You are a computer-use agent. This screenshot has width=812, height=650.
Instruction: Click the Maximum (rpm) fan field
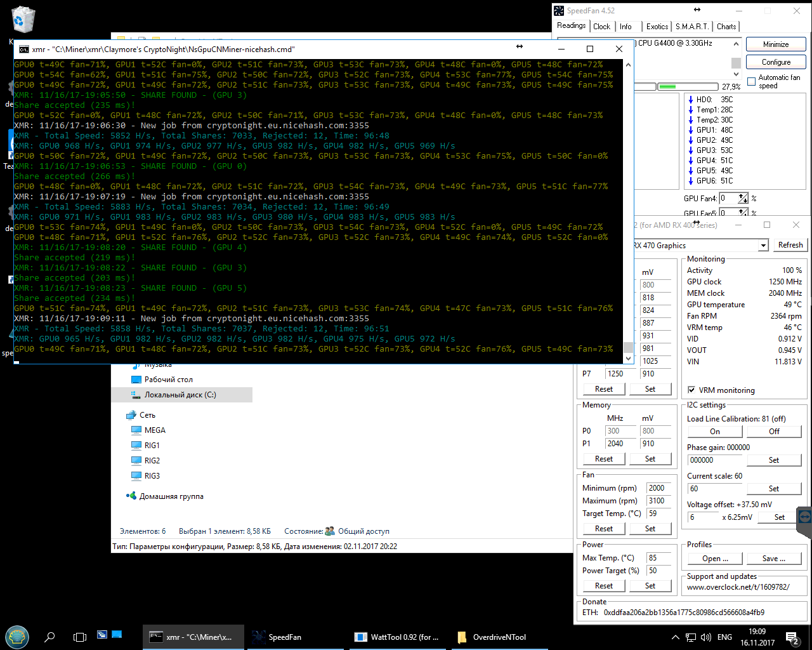click(659, 501)
